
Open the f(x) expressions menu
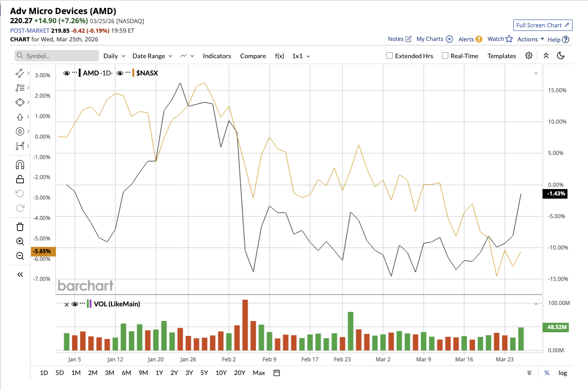point(279,56)
